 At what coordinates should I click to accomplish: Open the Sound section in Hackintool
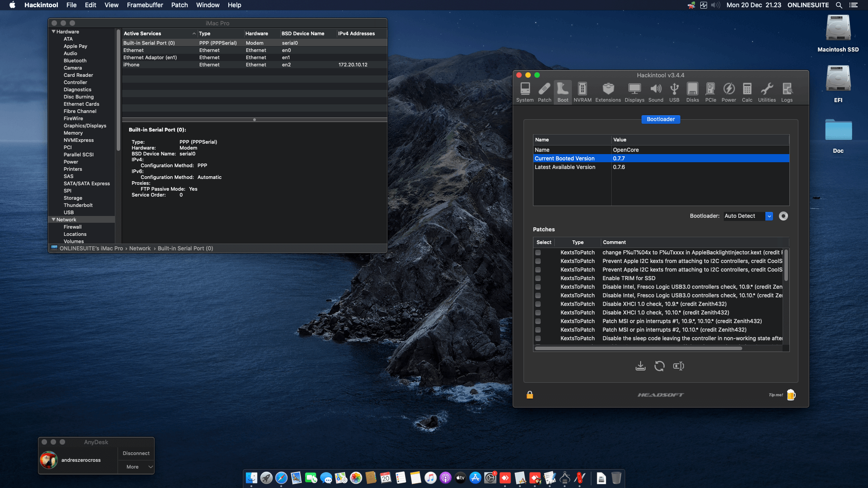pyautogui.click(x=656, y=92)
